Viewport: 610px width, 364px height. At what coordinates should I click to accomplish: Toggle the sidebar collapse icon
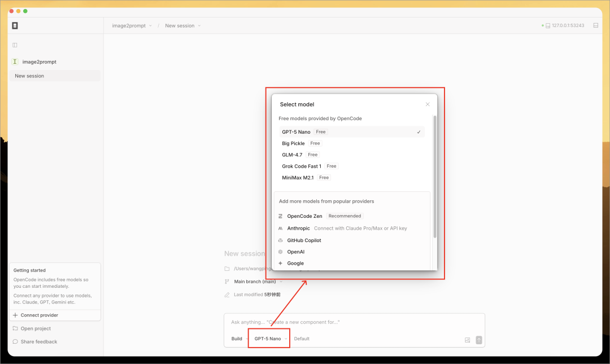coord(15,45)
